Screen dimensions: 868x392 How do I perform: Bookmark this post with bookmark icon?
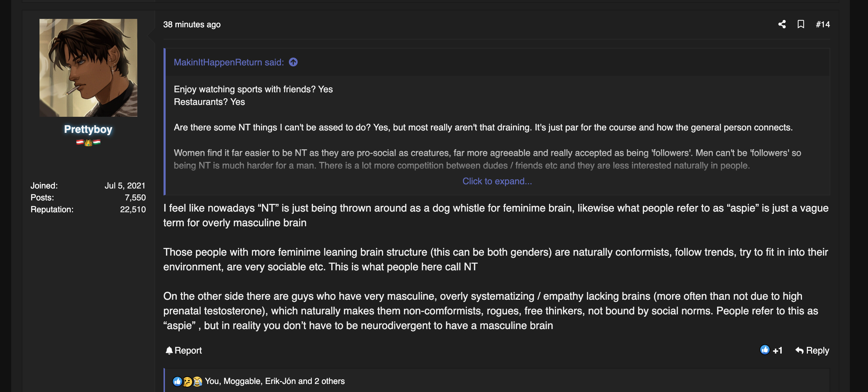pyautogui.click(x=801, y=24)
